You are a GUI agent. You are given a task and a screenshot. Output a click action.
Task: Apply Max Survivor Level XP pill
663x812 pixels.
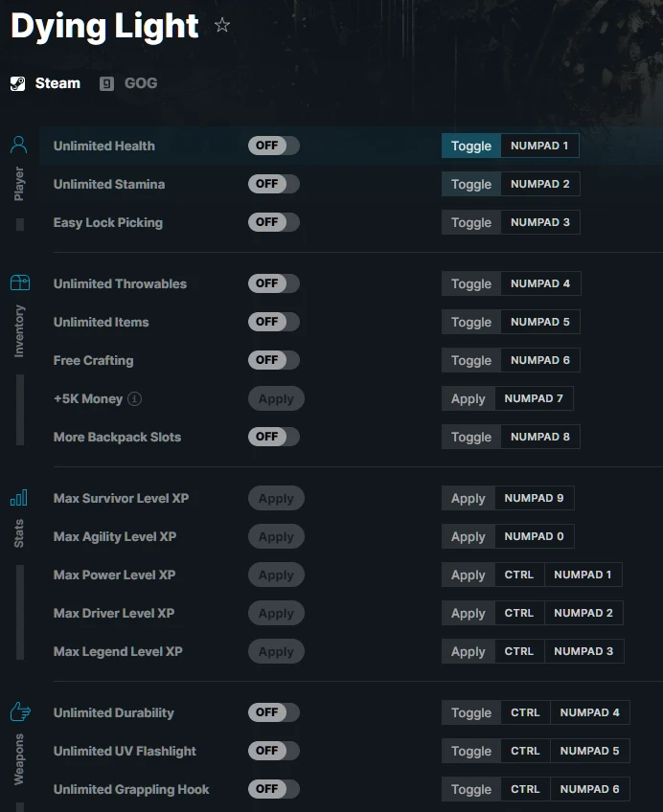276,498
